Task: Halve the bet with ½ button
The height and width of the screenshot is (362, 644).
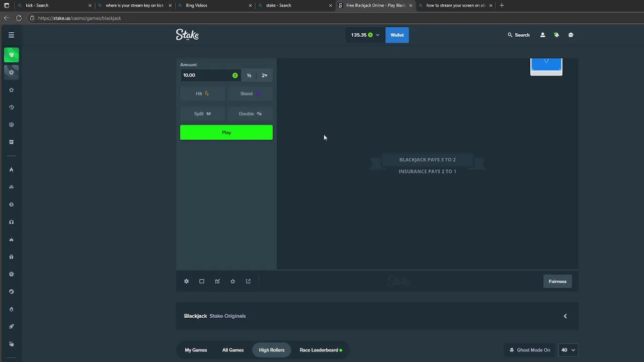Action: coord(249,75)
